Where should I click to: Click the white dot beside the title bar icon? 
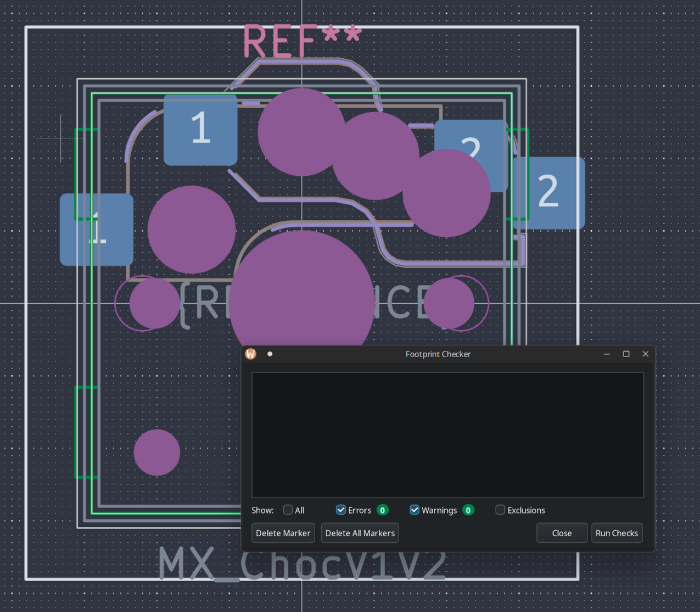[x=270, y=354]
